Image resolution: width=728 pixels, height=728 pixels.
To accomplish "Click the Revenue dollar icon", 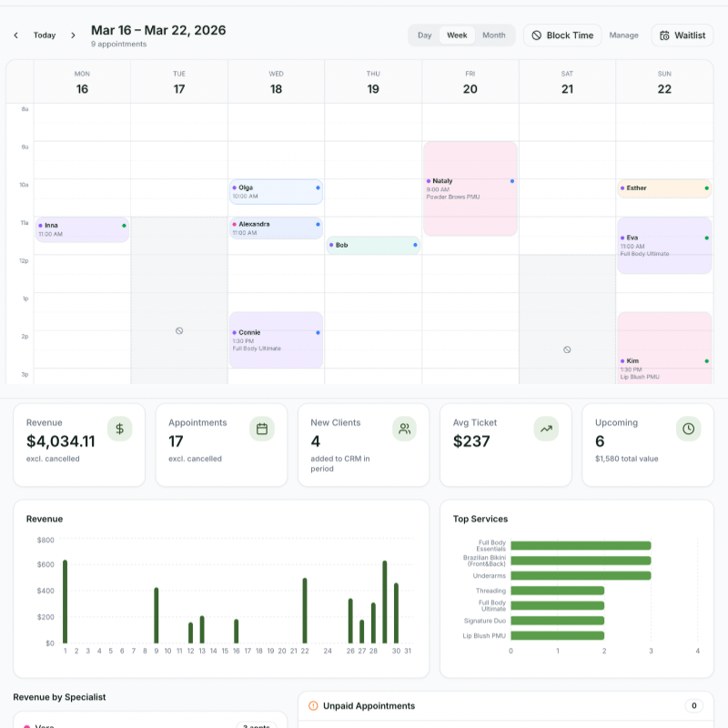I will click(119, 429).
